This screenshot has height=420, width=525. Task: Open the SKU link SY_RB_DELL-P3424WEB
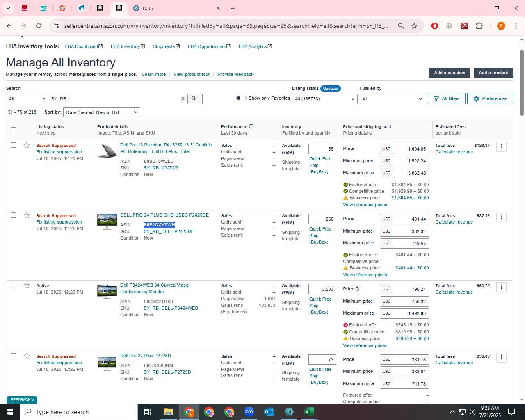171,308
